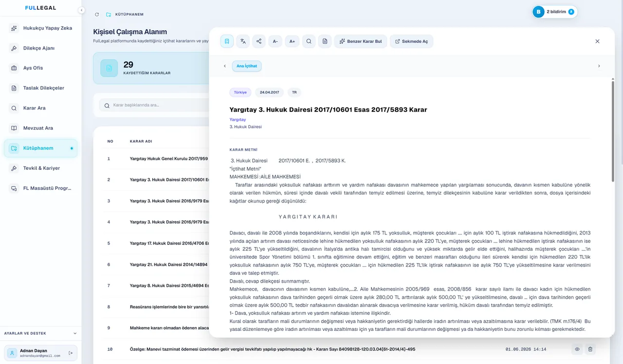Increase font size with A+ button
This screenshot has width=623, height=364.
point(292,41)
